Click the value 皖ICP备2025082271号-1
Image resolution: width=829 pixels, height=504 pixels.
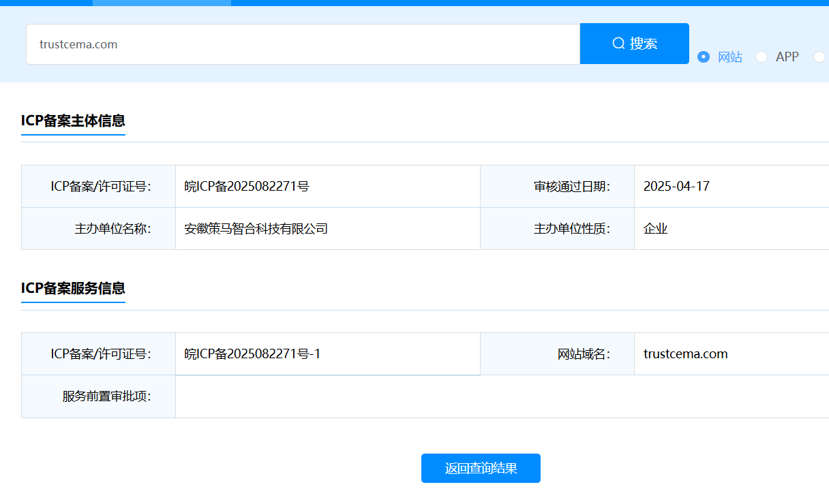252,353
